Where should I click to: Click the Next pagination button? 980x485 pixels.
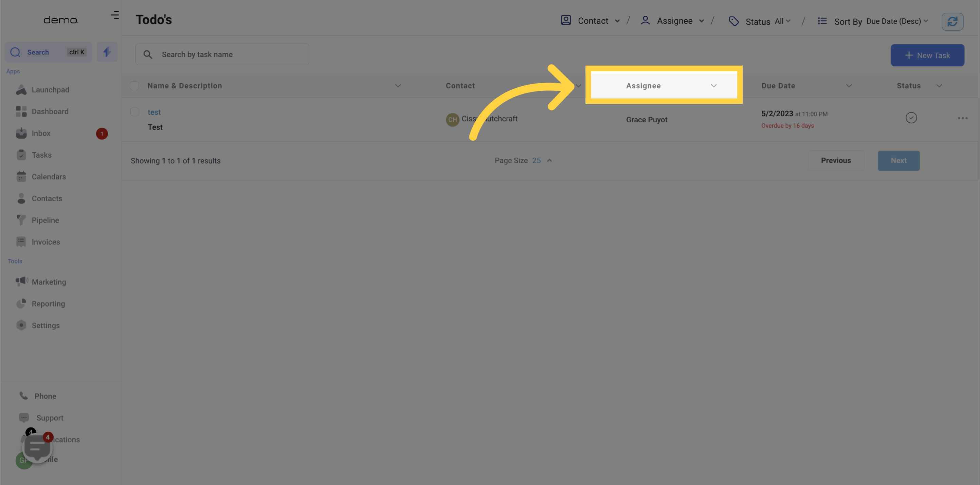click(898, 160)
